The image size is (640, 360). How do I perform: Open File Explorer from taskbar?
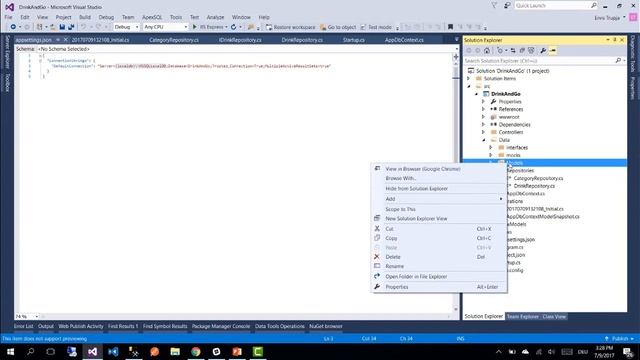(175, 351)
